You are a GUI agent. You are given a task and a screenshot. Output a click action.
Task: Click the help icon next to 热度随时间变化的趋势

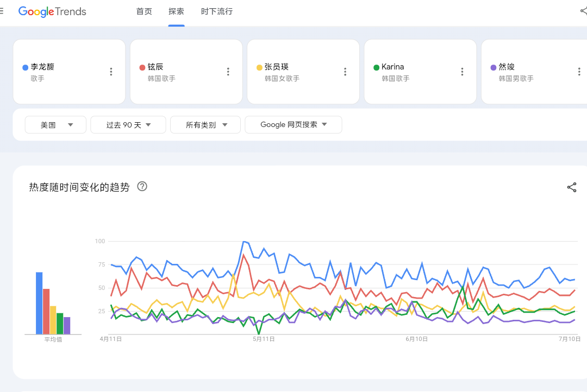pos(142,186)
